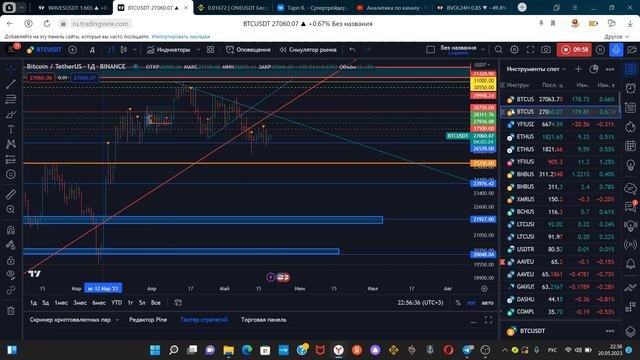Toggle stay in drawing mode
This screenshot has height=360, width=640.
(11, 245)
